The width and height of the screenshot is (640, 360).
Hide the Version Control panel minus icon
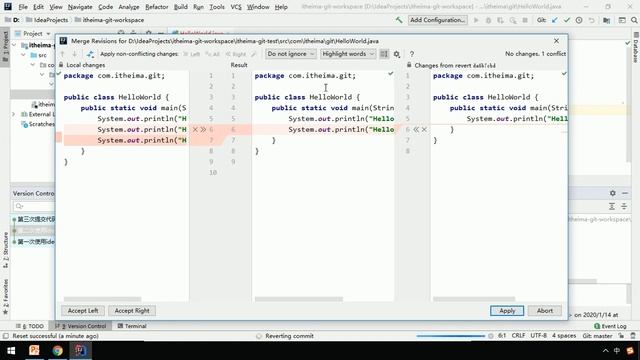pyautogui.click(x=625, y=193)
